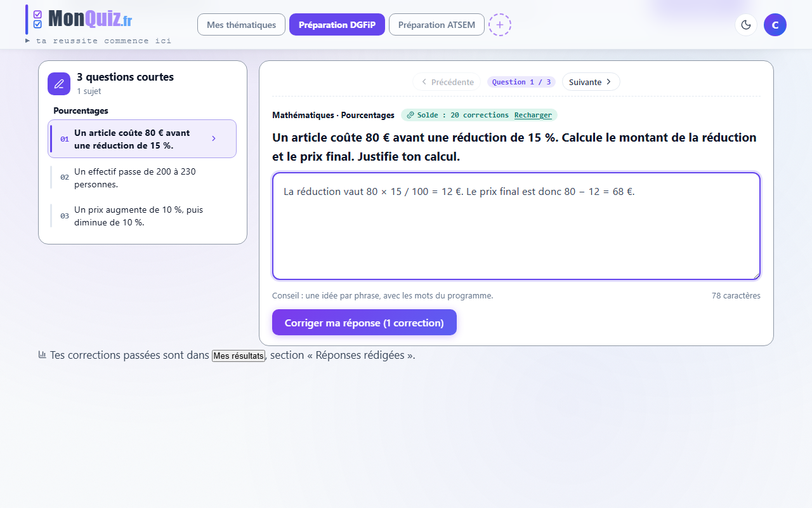Select question 02 about effectif 200 à 230
The width and height of the screenshot is (812, 508).
point(143,178)
